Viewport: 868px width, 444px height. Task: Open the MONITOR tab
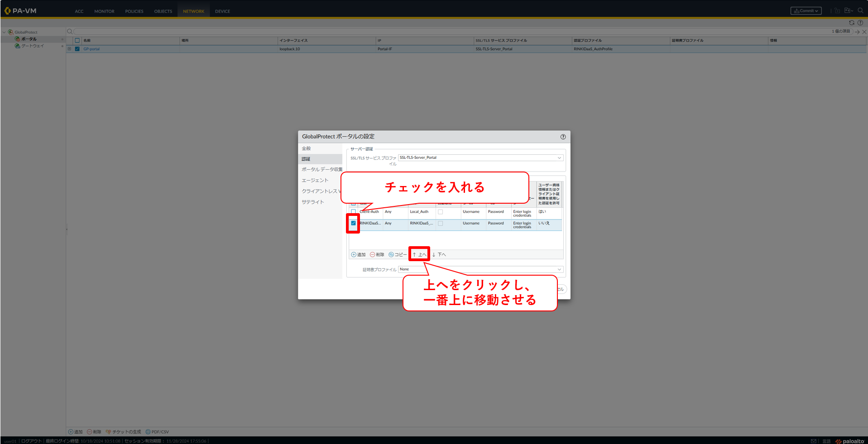[104, 11]
